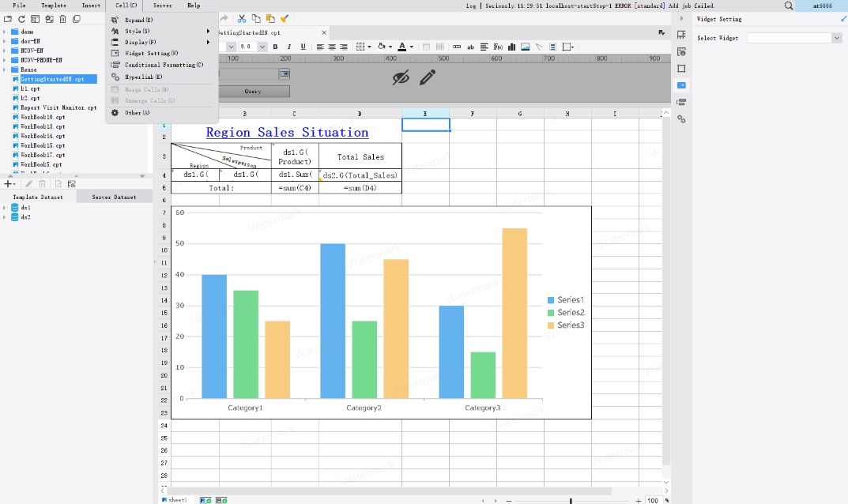Image resolution: width=848 pixels, height=504 pixels.
Task: Expand the ds1 dataset node
Action: point(4,208)
